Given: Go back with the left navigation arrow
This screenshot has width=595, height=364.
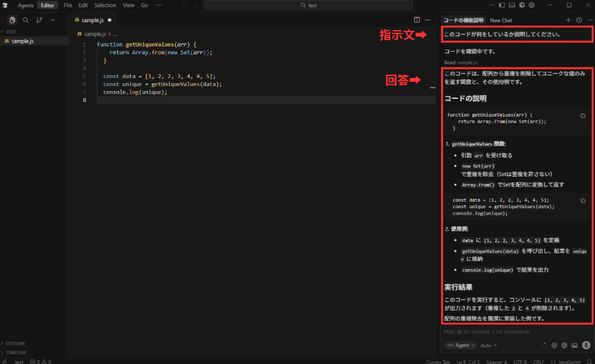Looking at the screenshot, I should [x=185, y=5].
